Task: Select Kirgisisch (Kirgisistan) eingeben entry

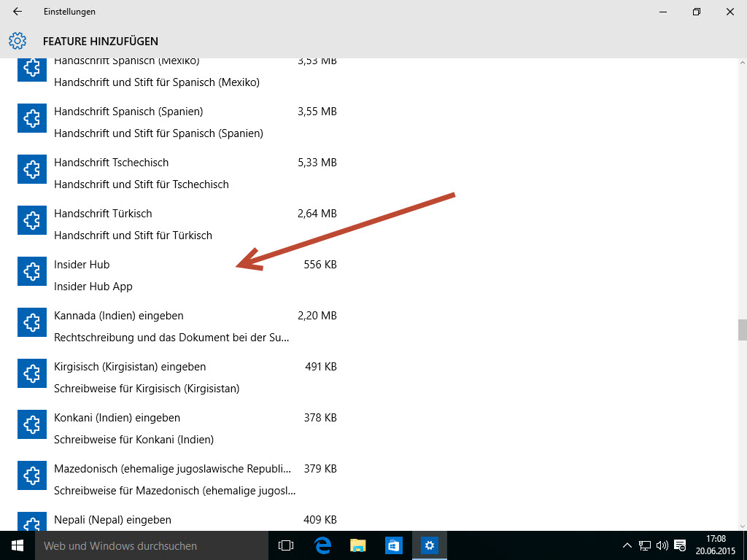Action: pos(177,377)
